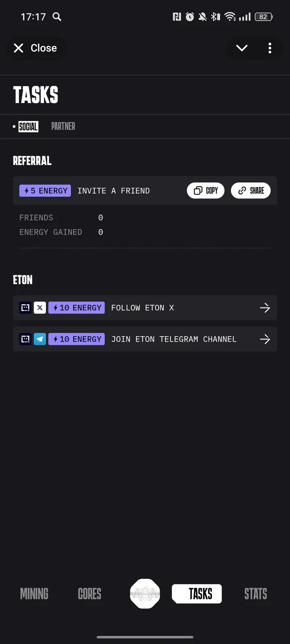Screen dimensions: 290x644
Task: Expand the chevron-down dropdown in header
Action: pyautogui.click(x=242, y=48)
